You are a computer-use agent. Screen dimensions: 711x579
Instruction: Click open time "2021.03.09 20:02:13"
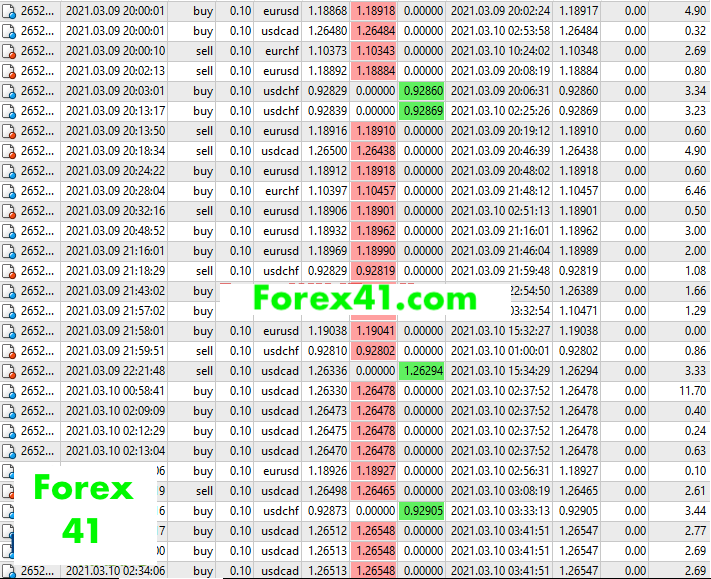click(116, 71)
